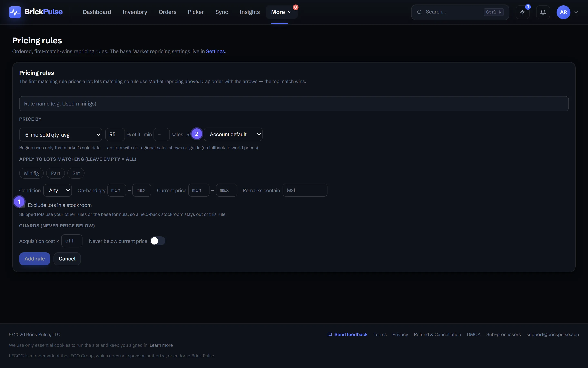
Task: Click the support@brickpulse.app email link
Action: pyautogui.click(x=552, y=335)
